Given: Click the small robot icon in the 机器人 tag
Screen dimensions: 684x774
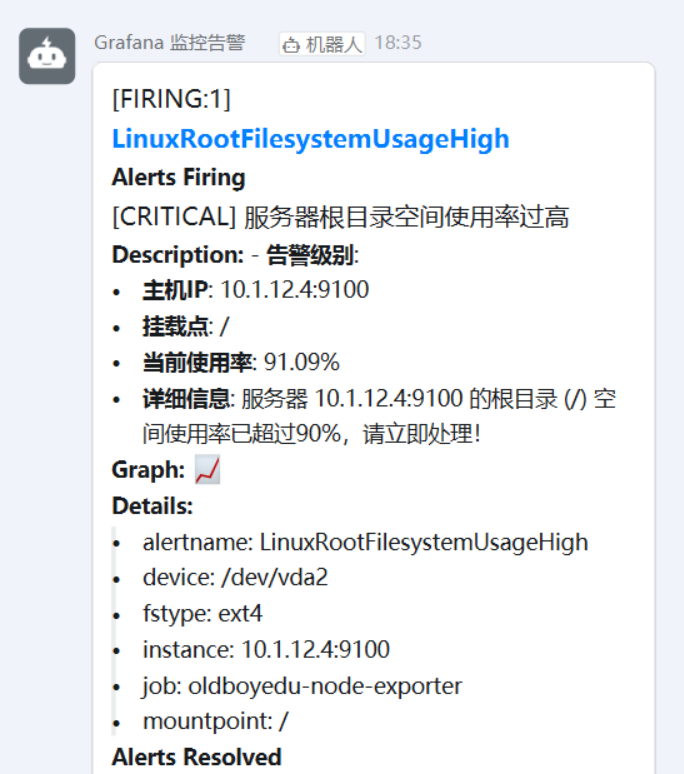Looking at the screenshot, I should [291, 44].
